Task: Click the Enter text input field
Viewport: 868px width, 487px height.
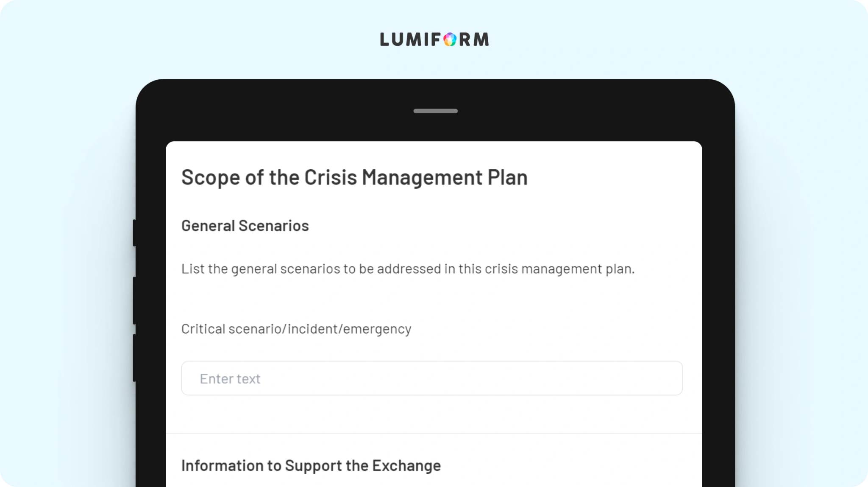Action: 432,378
